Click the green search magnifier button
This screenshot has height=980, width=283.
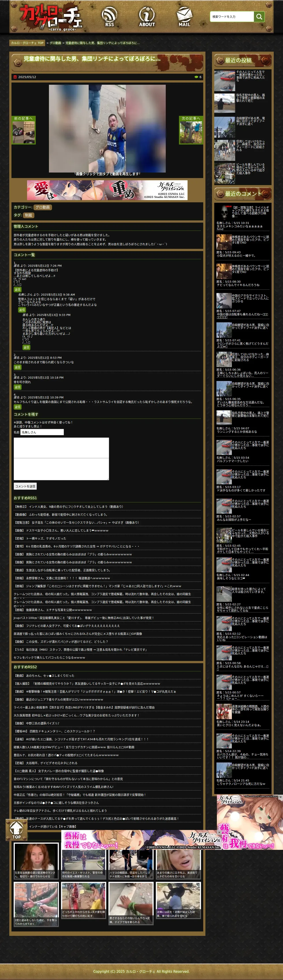[259, 16]
